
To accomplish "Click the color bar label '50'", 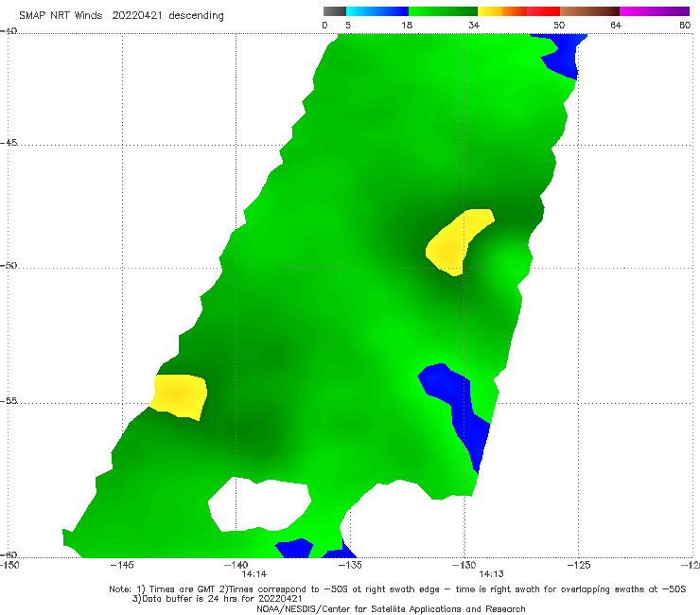I will [559, 26].
